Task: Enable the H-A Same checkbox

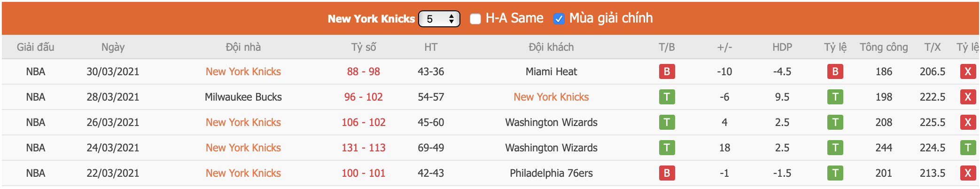Action: tap(475, 19)
